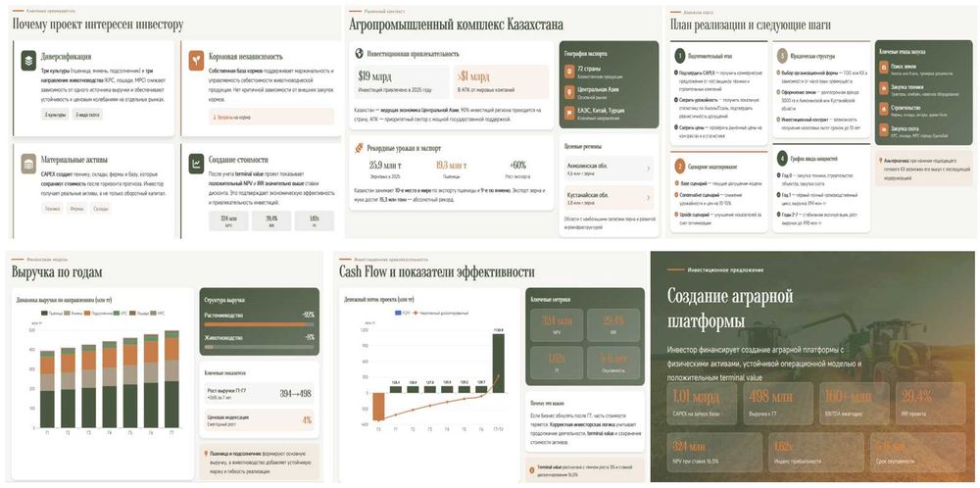Click the orange icon next to Закупка скота

pos(885,130)
